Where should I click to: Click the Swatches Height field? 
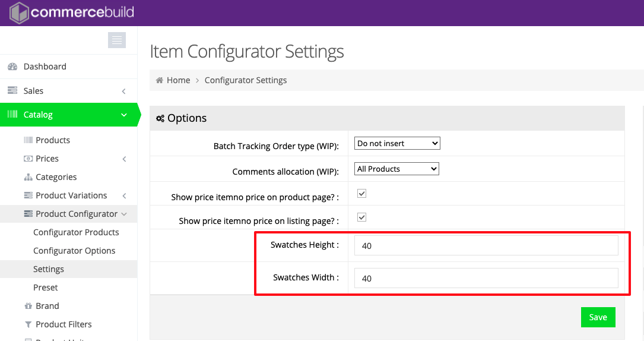click(x=486, y=246)
